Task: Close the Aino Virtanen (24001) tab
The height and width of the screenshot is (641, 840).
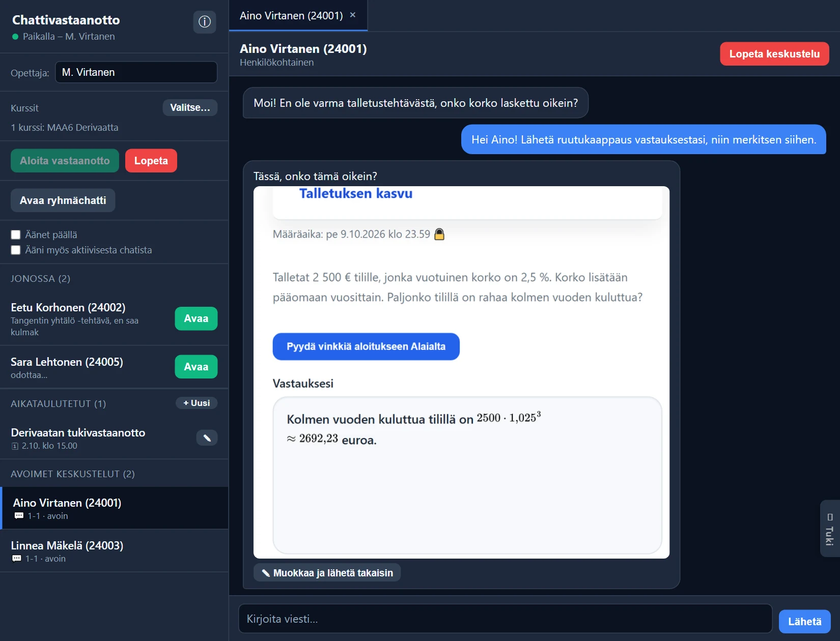Action: point(353,15)
